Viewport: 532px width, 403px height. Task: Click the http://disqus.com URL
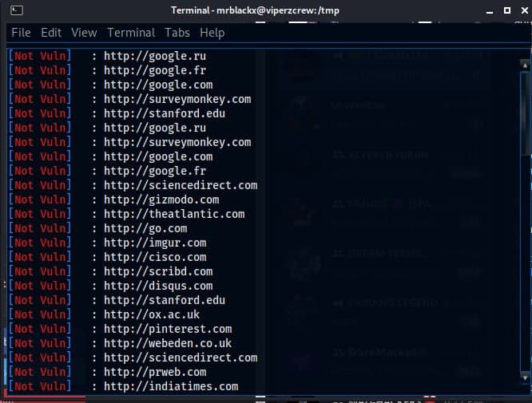157,286
